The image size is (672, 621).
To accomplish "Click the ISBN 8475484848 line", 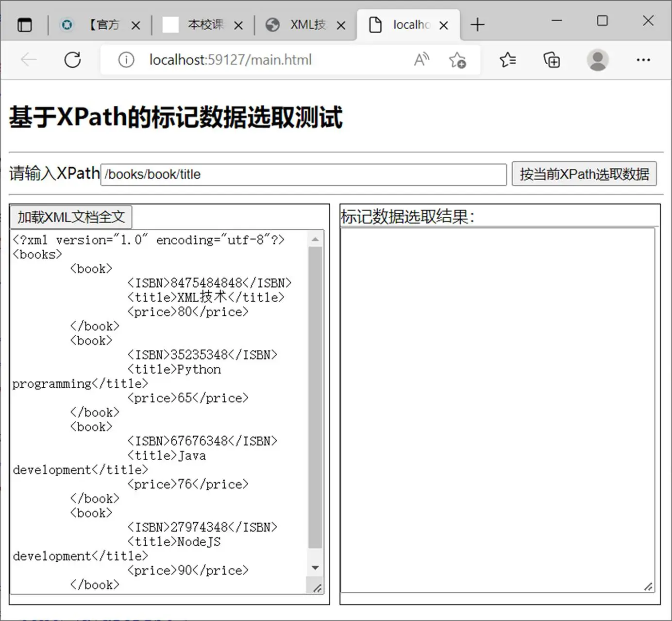I will [x=209, y=283].
